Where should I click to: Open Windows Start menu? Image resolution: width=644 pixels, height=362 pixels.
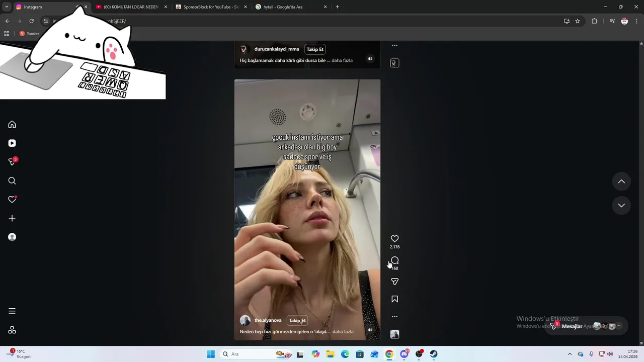[211, 354]
